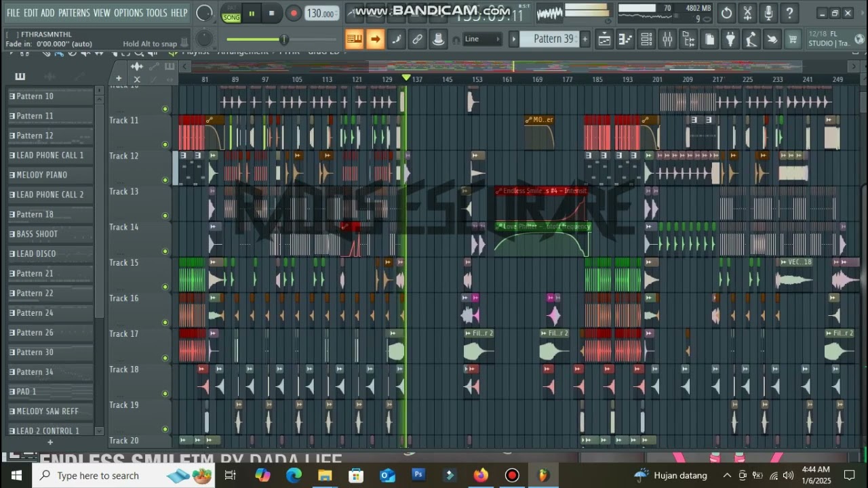
Task: Open File Explorer from the taskbar
Action: (x=325, y=475)
